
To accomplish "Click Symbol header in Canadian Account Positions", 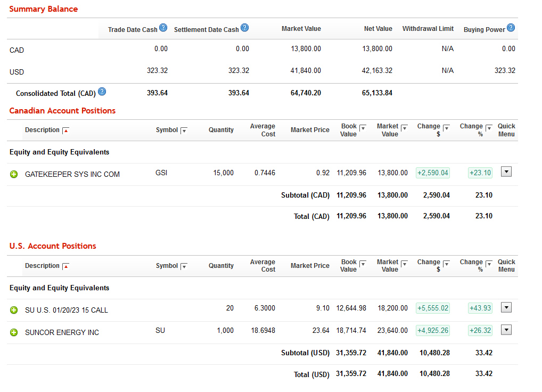I will point(167,130).
